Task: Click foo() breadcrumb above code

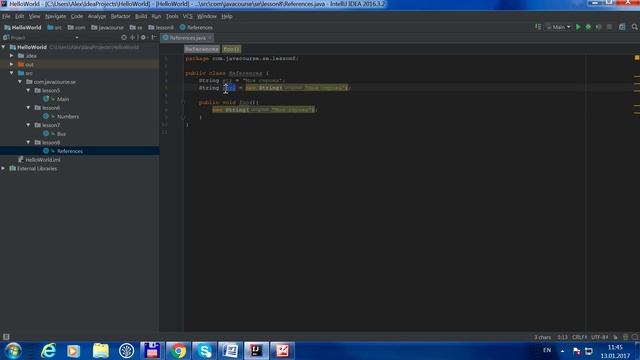Action: (231, 49)
